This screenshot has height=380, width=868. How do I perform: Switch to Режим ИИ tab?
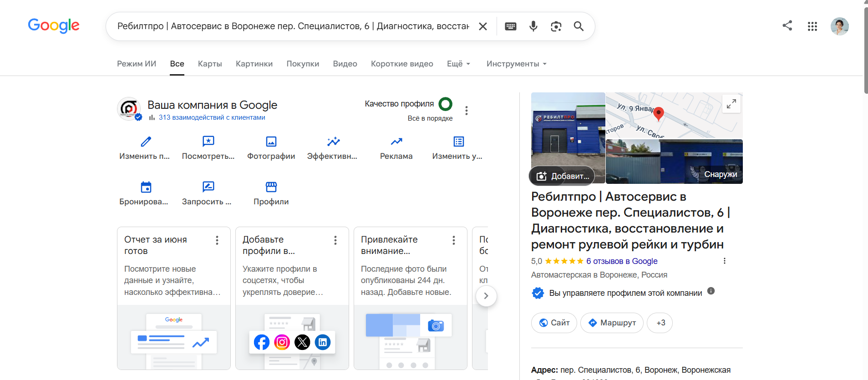137,64
